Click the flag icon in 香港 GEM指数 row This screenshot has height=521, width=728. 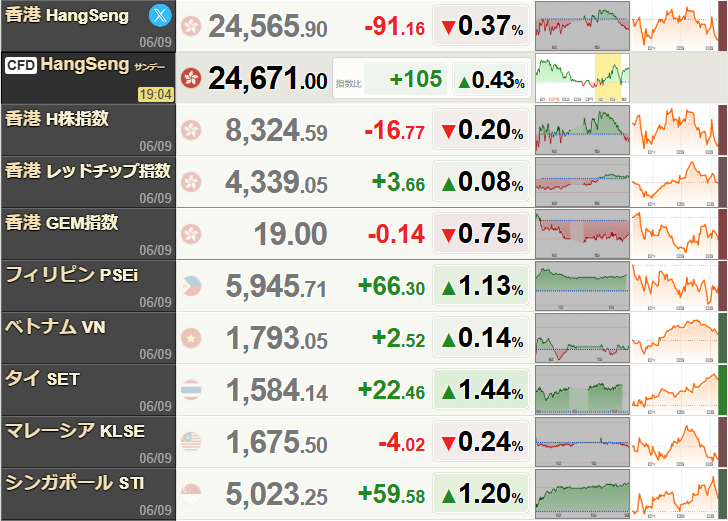(x=191, y=234)
